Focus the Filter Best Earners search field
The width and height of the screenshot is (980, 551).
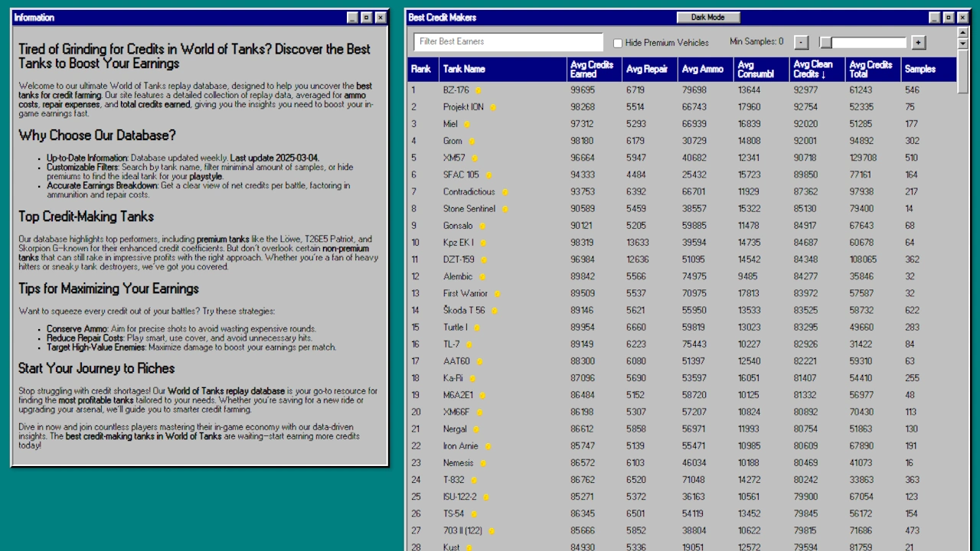coord(508,42)
